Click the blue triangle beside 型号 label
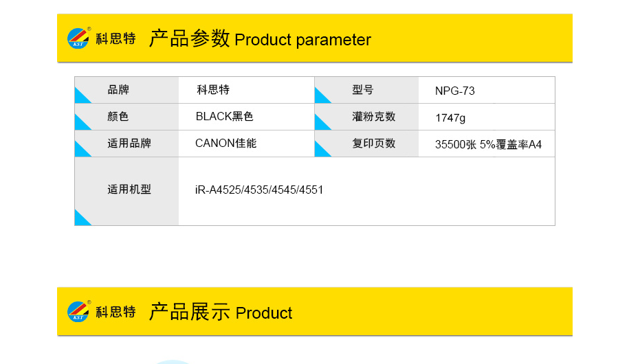 click(323, 95)
